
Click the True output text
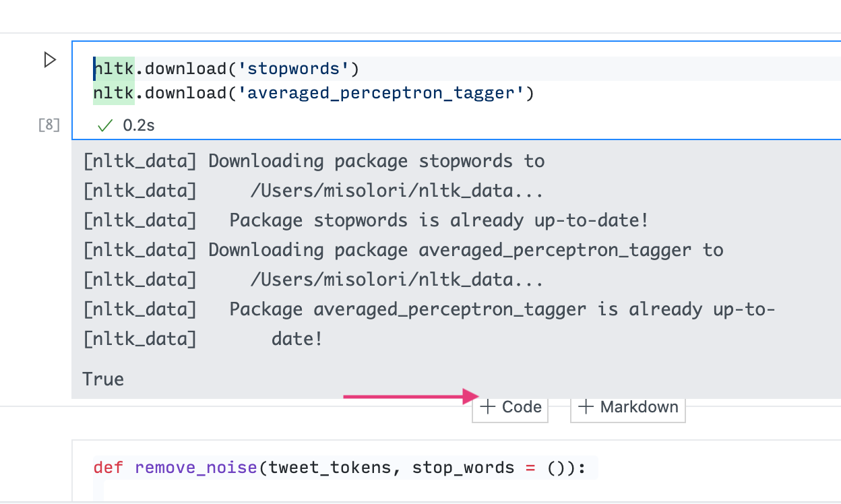coord(102,379)
